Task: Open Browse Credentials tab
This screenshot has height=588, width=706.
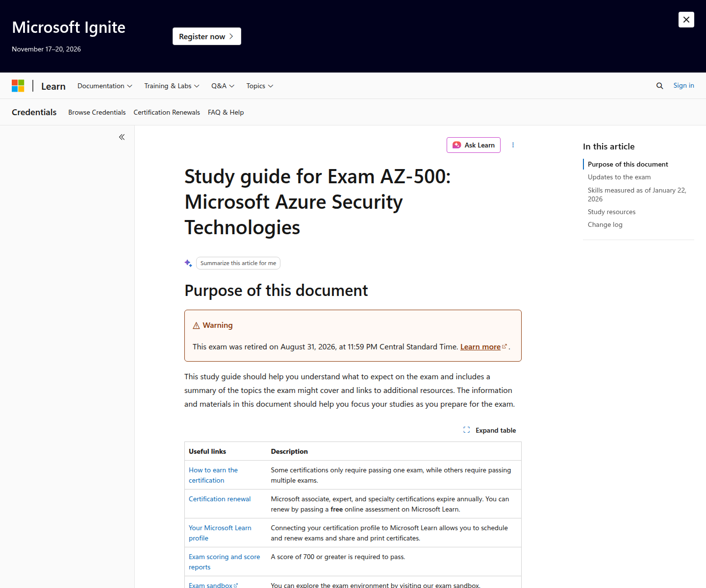Action: pos(97,112)
